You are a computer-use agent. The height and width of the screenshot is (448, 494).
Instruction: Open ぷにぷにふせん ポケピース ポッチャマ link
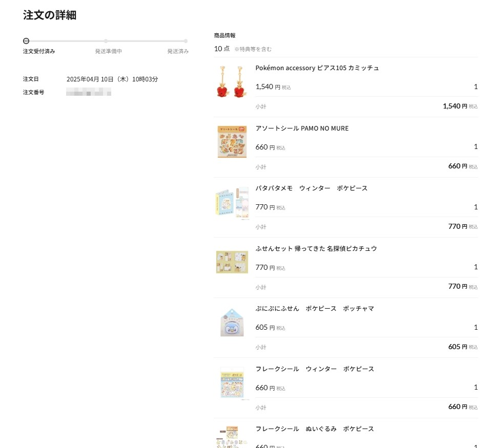pos(315,309)
